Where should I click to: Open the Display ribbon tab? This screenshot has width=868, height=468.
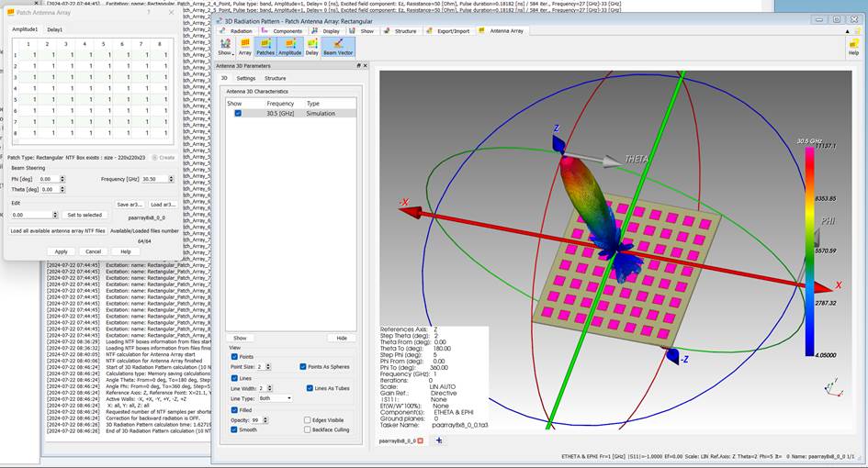click(x=327, y=31)
